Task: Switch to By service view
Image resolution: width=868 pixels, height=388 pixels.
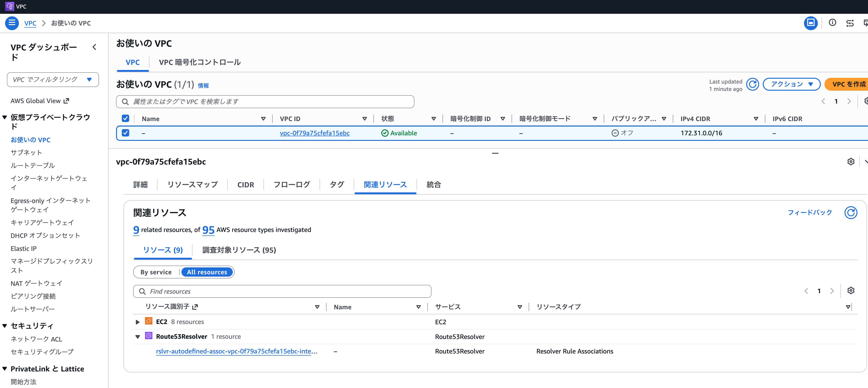Action: (x=156, y=272)
